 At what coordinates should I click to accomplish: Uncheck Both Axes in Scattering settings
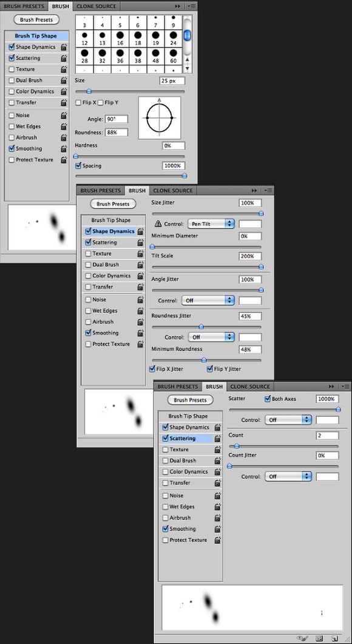(268, 399)
